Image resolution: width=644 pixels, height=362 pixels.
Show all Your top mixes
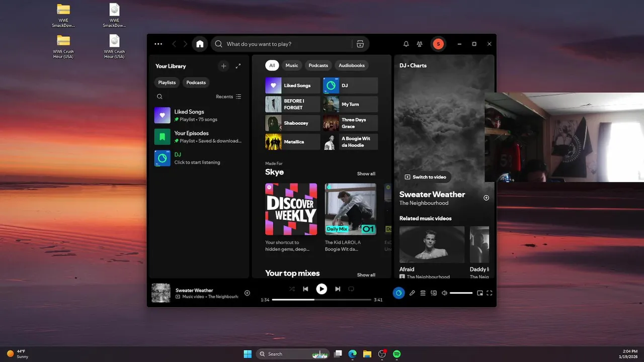coord(366,275)
